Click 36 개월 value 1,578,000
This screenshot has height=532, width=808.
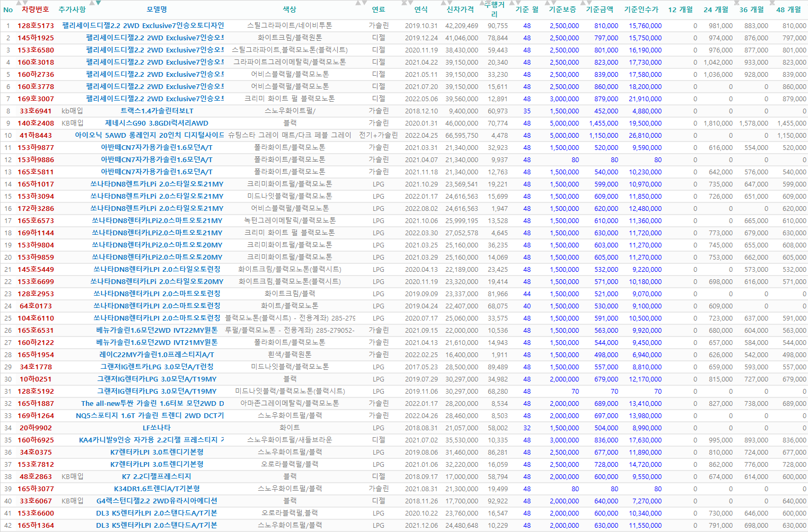pos(754,123)
